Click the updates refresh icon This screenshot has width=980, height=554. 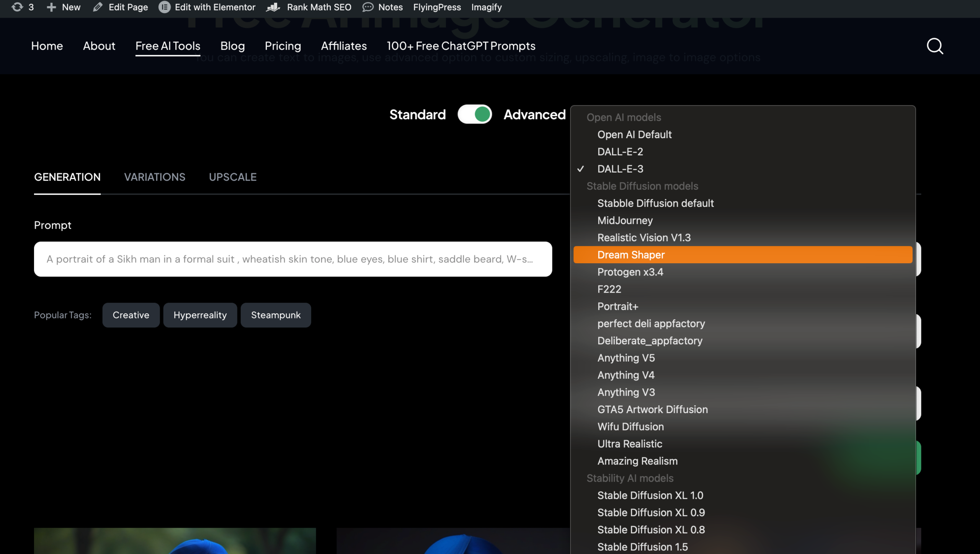click(x=17, y=7)
